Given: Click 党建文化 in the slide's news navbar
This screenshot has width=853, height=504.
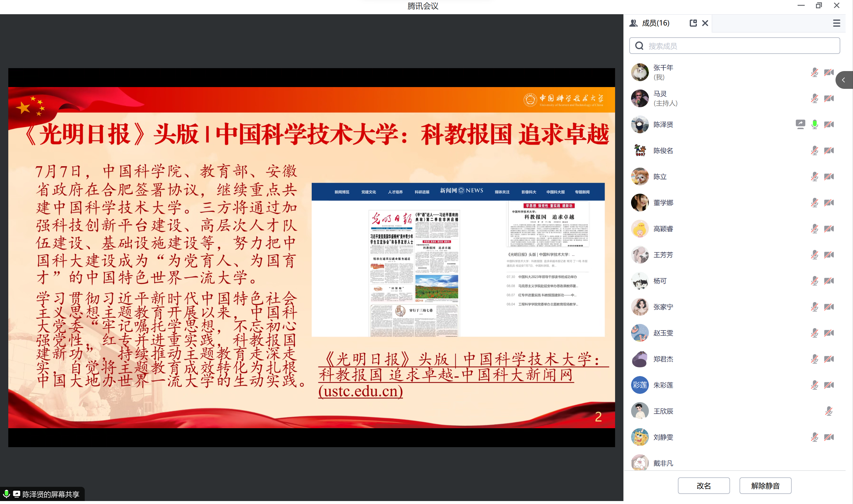Looking at the screenshot, I should click(369, 192).
